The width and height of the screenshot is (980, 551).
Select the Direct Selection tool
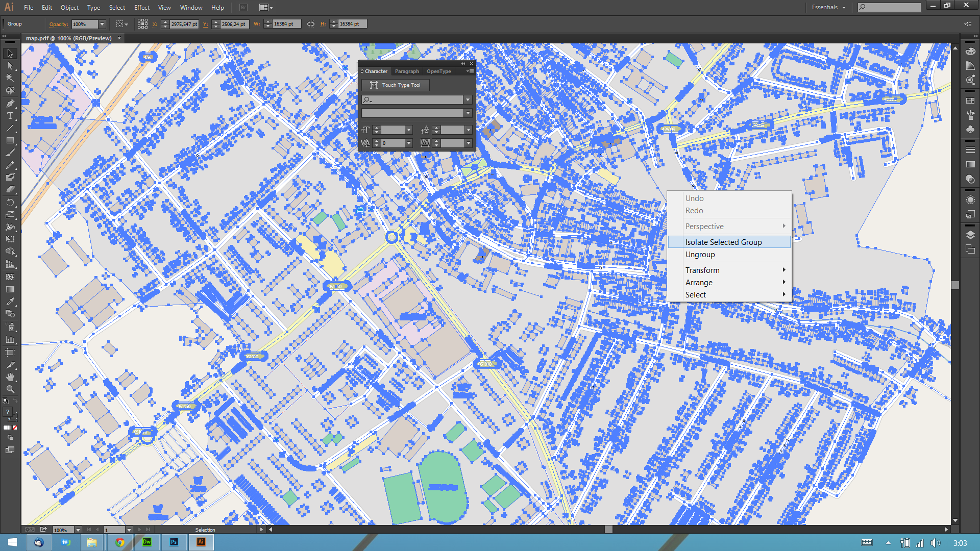(x=10, y=66)
